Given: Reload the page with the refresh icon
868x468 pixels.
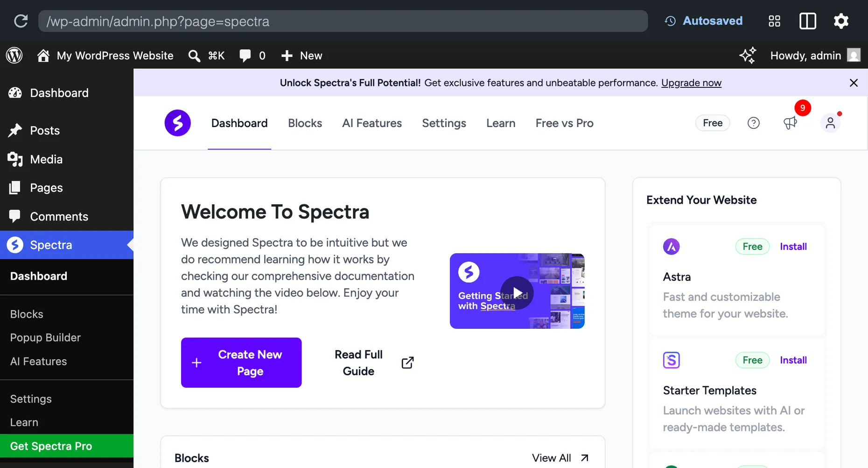Looking at the screenshot, I should tap(21, 21).
